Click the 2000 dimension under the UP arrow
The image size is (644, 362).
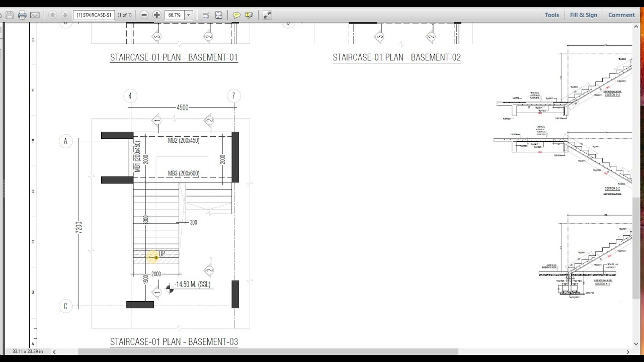click(x=156, y=274)
